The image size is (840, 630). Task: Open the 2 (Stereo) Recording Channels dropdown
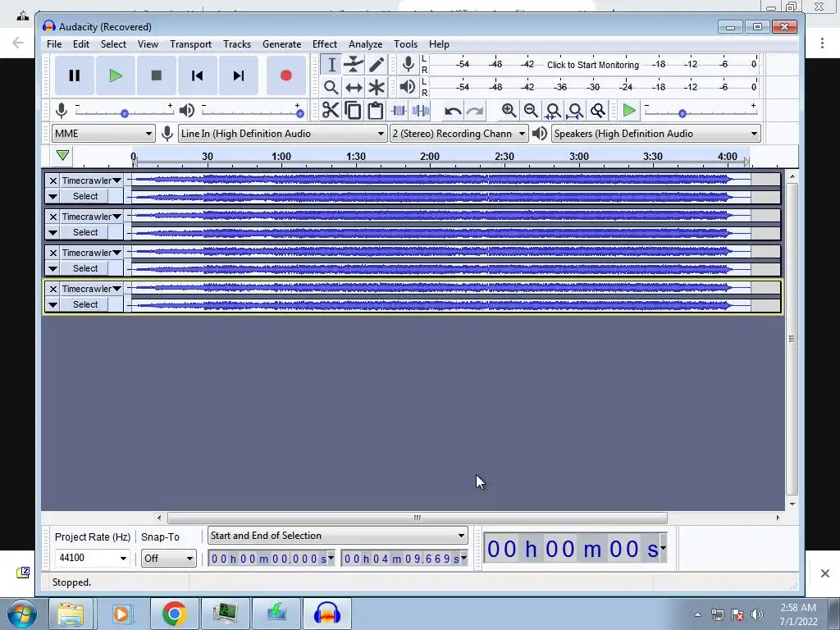pyautogui.click(x=459, y=134)
